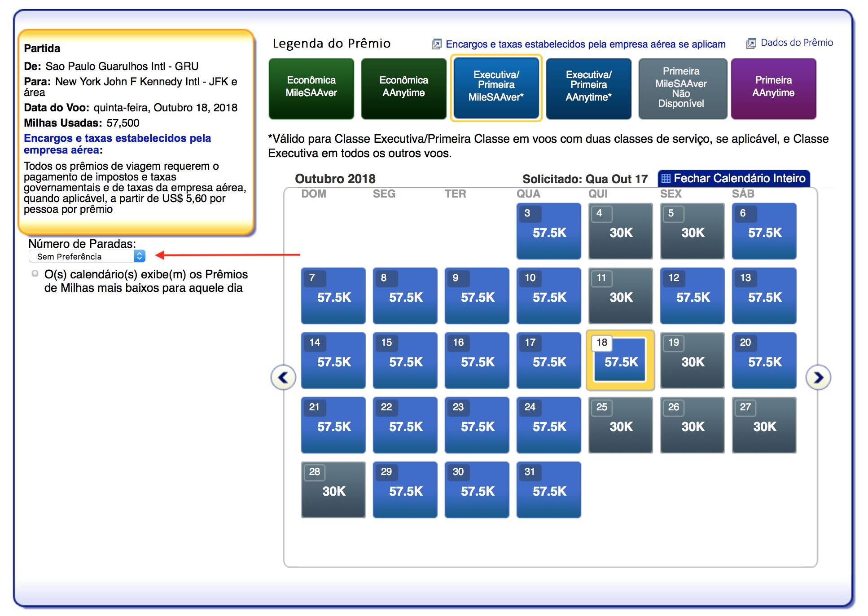The width and height of the screenshot is (868, 616).
Task: Select October 15 at 57.5K
Action: click(405, 360)
